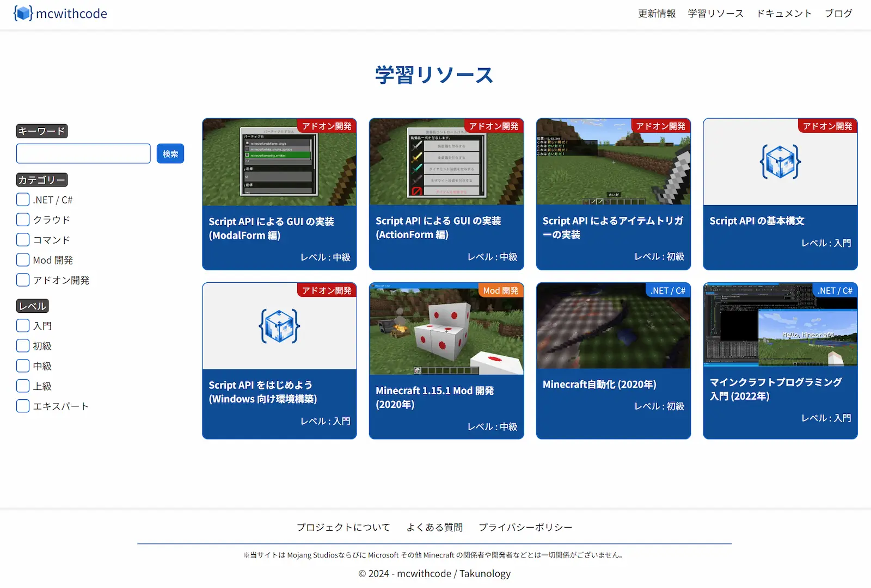The image size is (871, 588).
Task: Open the ModalForm GUI card thumbnail
Action: pos(279,162)
